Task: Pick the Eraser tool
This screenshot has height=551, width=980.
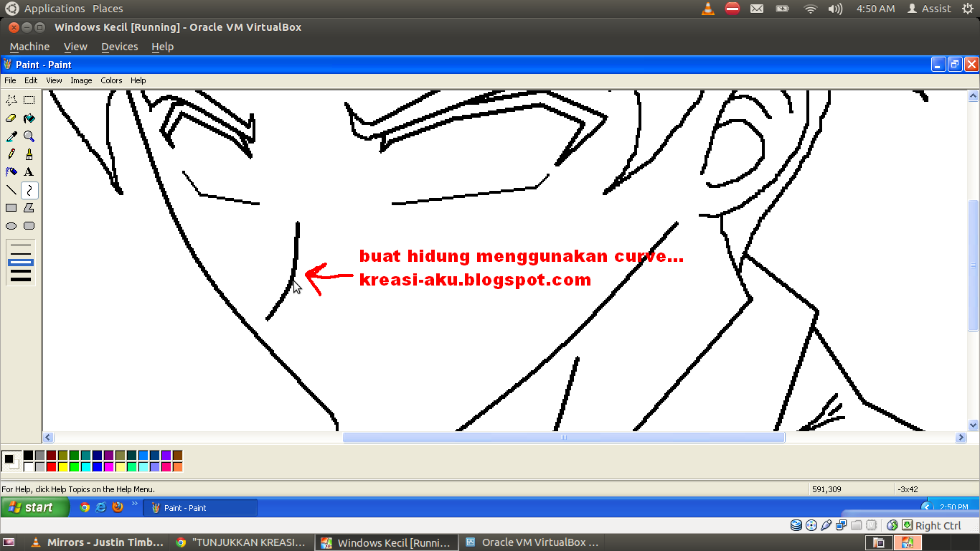Action: 11,118
